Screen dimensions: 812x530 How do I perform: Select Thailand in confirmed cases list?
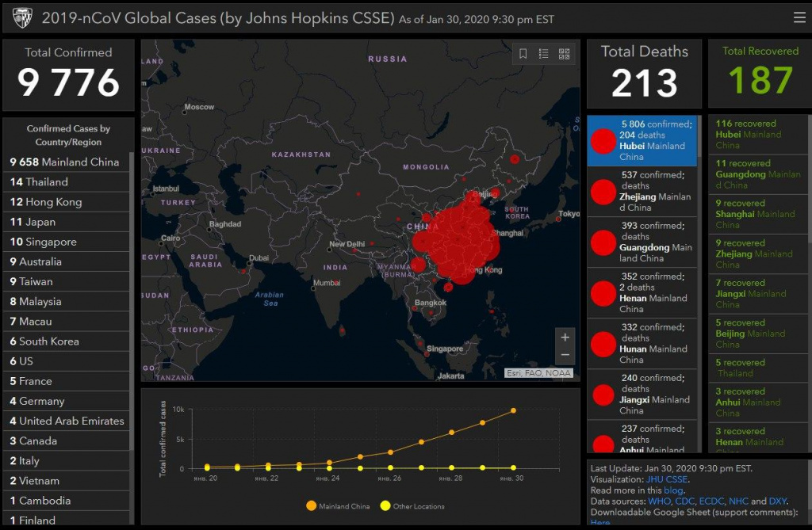click(39, 181)
